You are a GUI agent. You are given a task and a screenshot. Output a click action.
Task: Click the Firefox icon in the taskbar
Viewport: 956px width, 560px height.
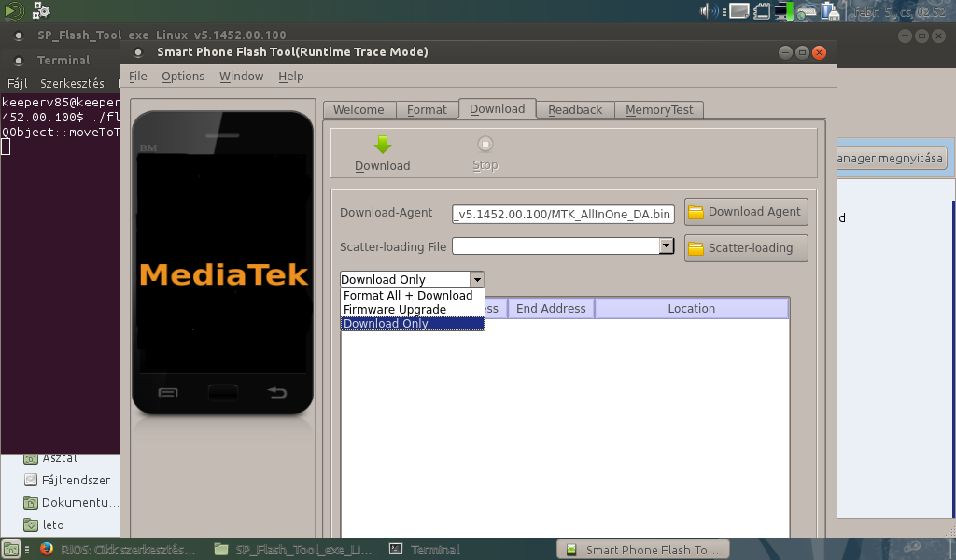click(x=47, y=549)
